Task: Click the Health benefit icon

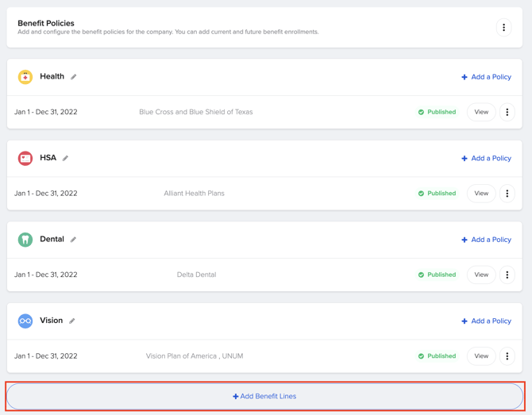Action: coord(25,77)
